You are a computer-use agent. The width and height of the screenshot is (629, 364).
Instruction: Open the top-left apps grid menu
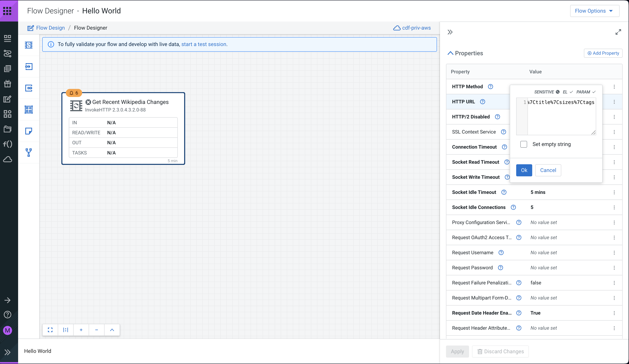[x=7, y=11]
